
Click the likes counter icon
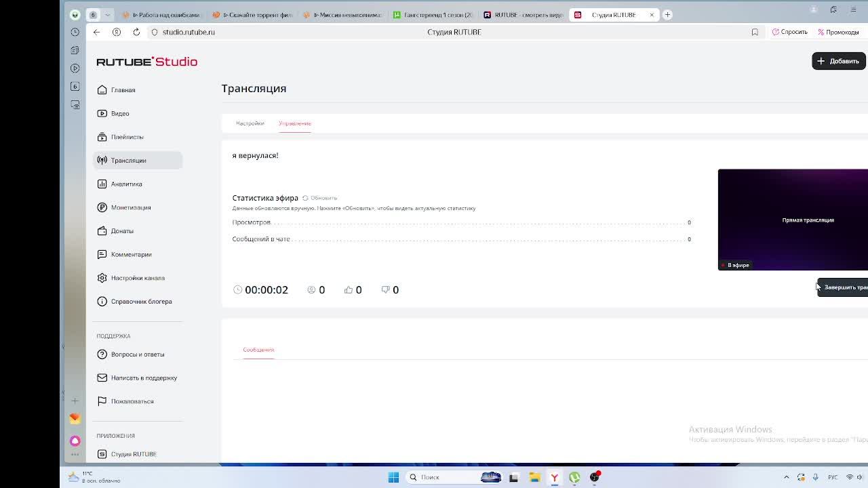(x=349, y=289)
